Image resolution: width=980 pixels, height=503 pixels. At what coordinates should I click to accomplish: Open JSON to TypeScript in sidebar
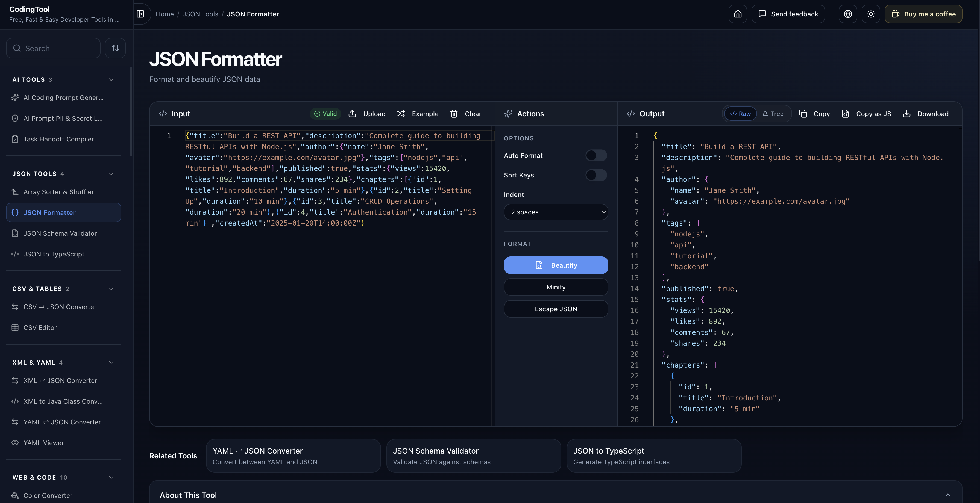[63, 254]
